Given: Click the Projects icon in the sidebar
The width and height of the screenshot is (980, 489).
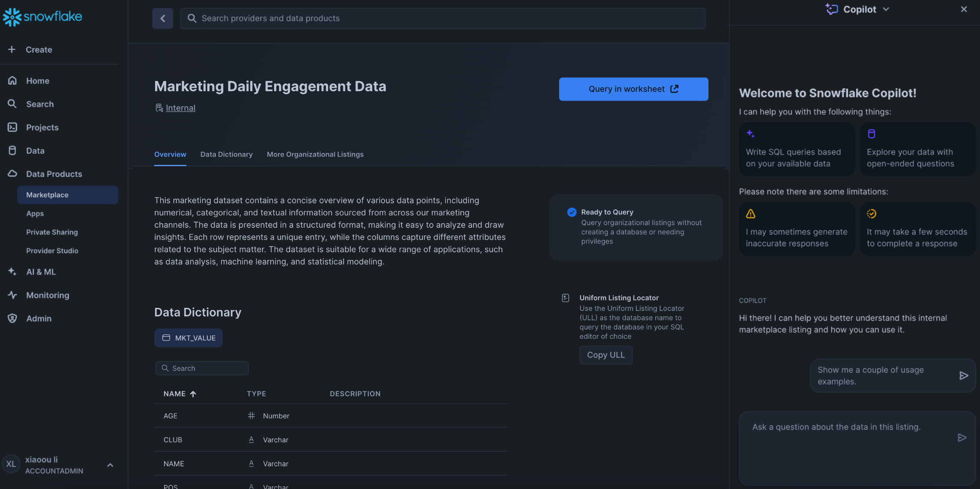Looking at the screenshot, I should pos(12,127).
